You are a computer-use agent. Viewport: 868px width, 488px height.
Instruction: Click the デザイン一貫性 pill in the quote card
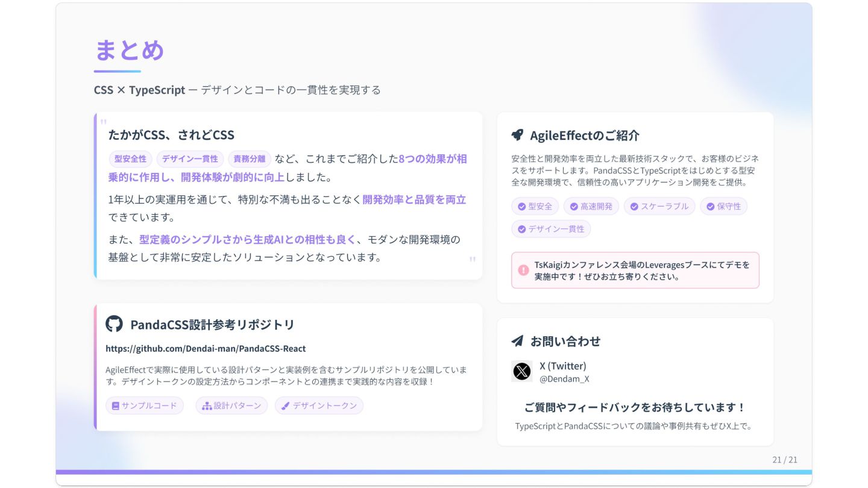click(190, 159)
